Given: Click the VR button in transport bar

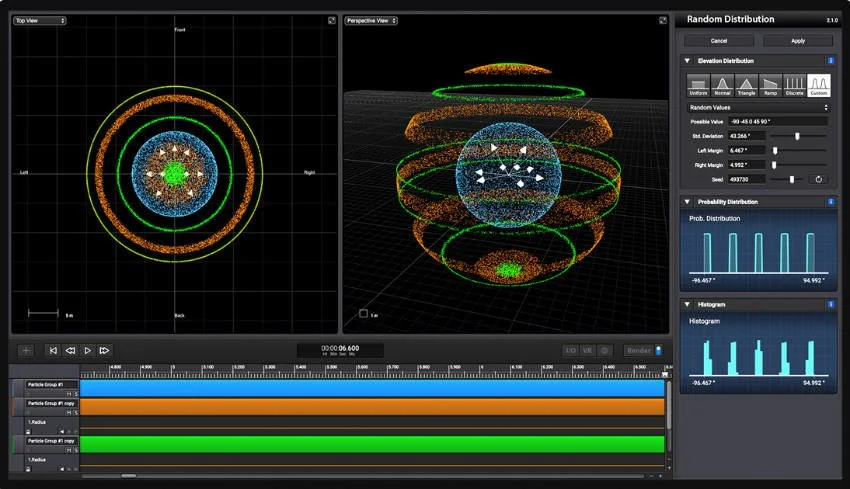Looking at the screenshot, I should [x=588, y=351].
